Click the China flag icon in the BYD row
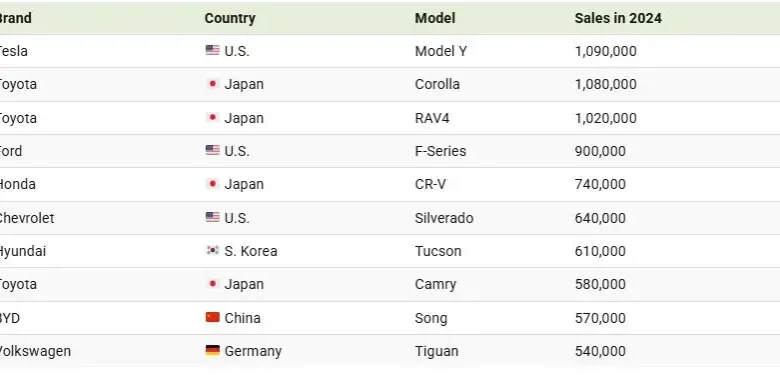This screenshot has height=375, width=780. (x=212, y=317)
